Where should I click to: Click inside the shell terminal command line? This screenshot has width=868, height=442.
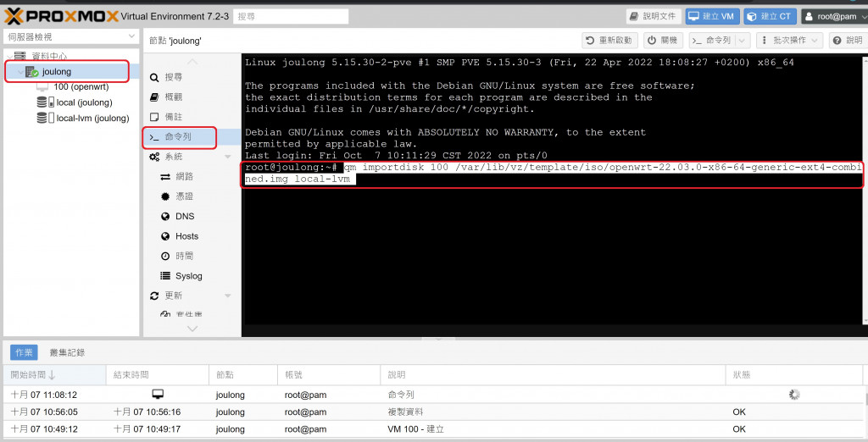[553, 173]
